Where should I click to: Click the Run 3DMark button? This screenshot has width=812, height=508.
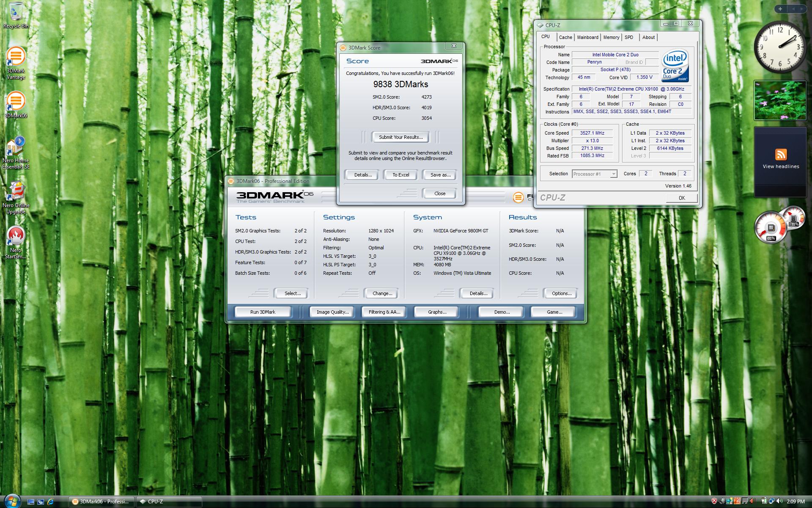[263, 312]
